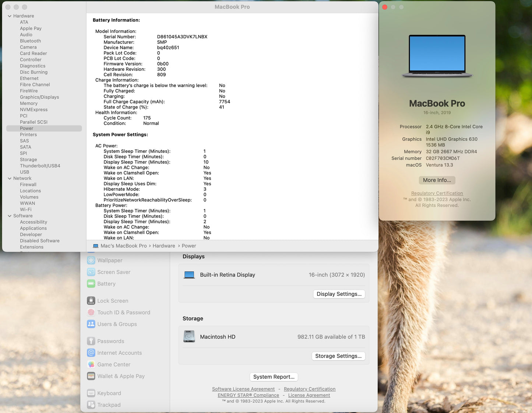The height and width of the screenshot is (413, 532).
Task: Click the More Info button
Action: 437,180
